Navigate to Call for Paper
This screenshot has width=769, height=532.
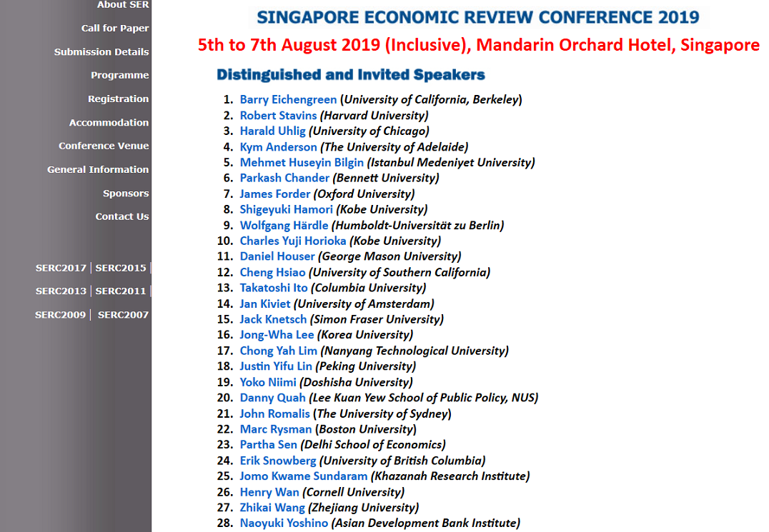pyautogui.click(x=114, y=28)
